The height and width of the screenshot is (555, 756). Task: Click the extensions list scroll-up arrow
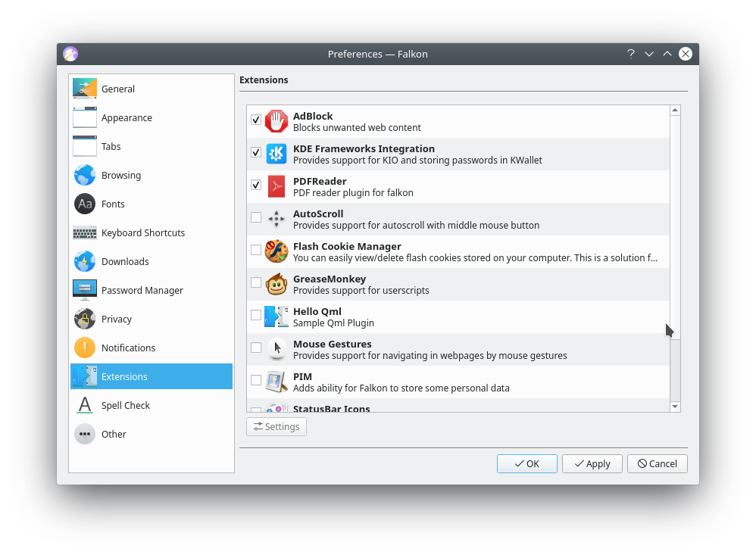675,111
